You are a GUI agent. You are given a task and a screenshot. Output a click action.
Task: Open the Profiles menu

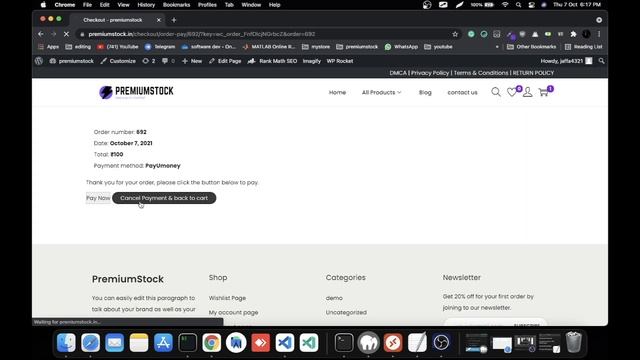(x=207, y=5)
